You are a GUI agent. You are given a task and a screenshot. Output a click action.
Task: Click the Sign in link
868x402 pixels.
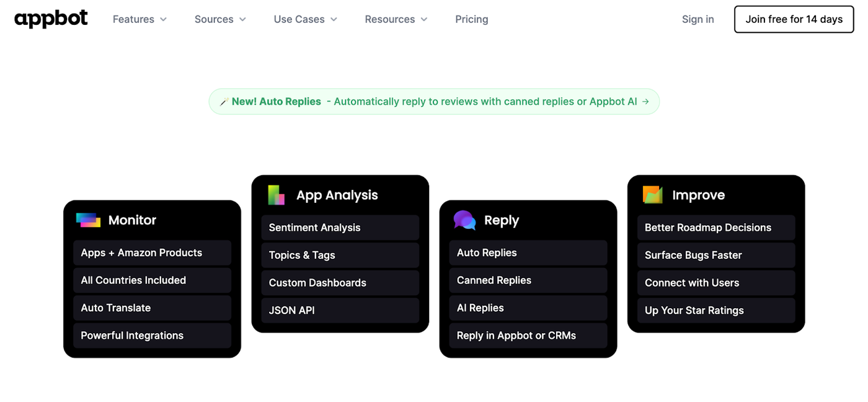click(698, 19)
